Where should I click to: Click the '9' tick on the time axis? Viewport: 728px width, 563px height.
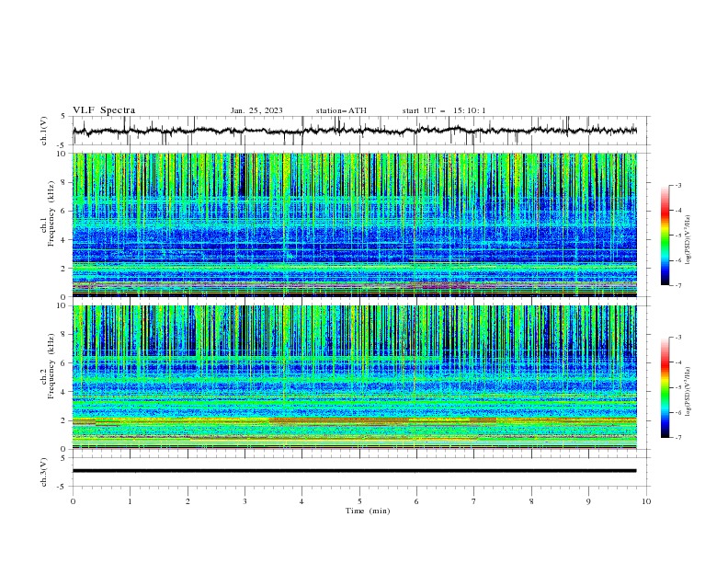[x=588, y=501]
